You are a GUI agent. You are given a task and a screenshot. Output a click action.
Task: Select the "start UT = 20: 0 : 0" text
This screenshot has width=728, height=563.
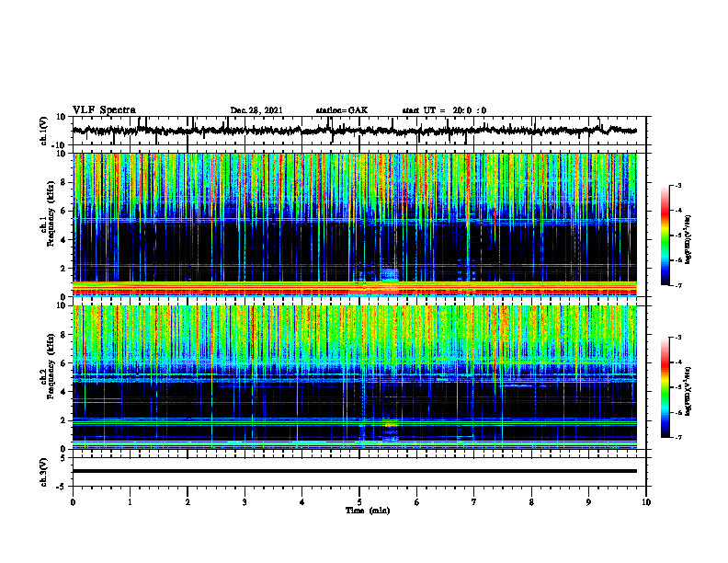pos(444,110)
